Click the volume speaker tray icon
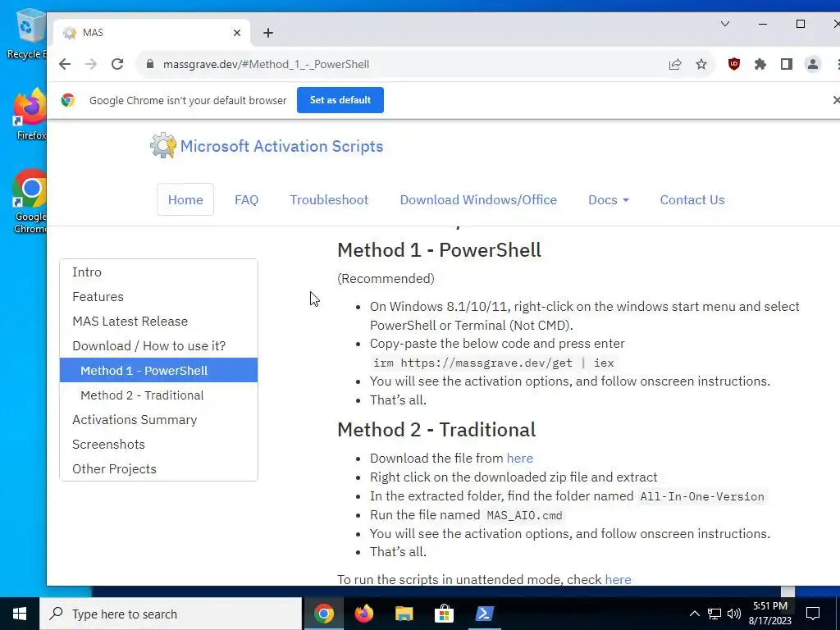This screenshot has width=840, height=630. point(734,614)
